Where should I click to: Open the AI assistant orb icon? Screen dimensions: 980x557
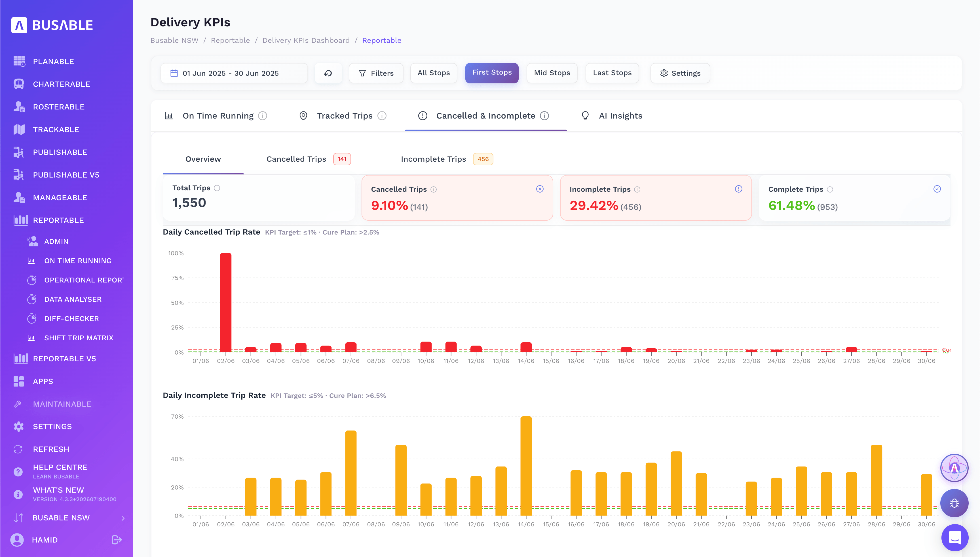pyautogui.click(x=954, y=468)
